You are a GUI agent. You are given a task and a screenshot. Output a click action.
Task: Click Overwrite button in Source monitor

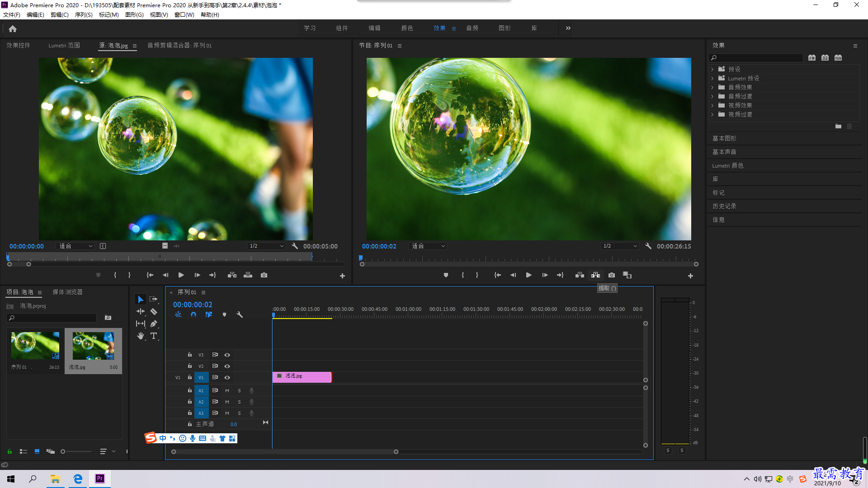[x=248, y=275]
